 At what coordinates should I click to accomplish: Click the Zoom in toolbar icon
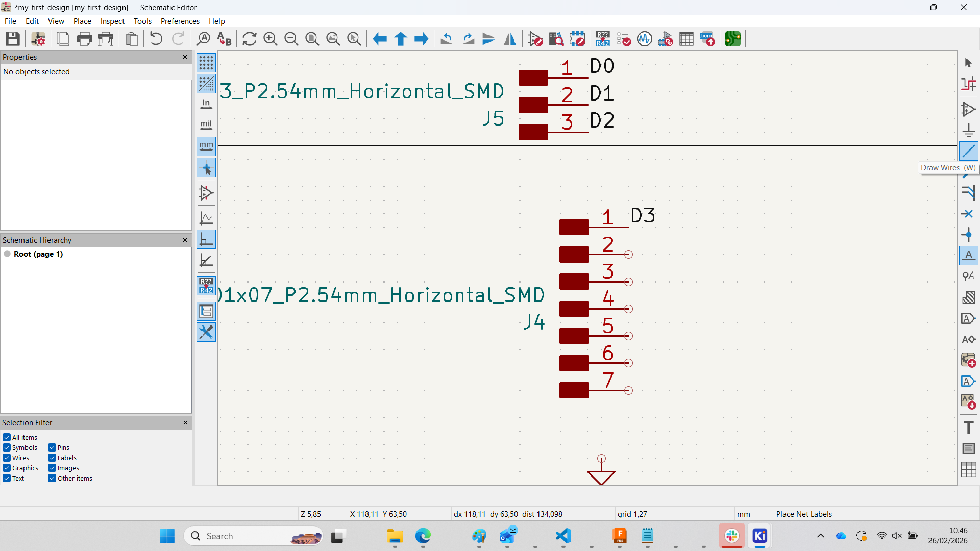(270, 39)
